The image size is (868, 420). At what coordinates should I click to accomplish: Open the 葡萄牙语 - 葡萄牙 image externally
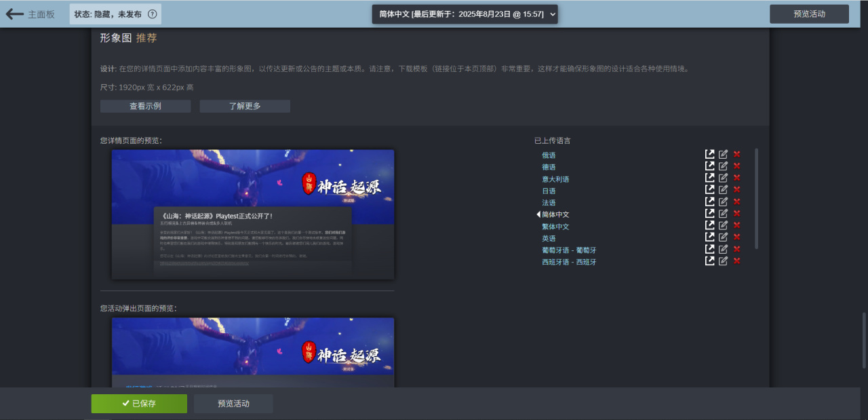pos(710,250)
